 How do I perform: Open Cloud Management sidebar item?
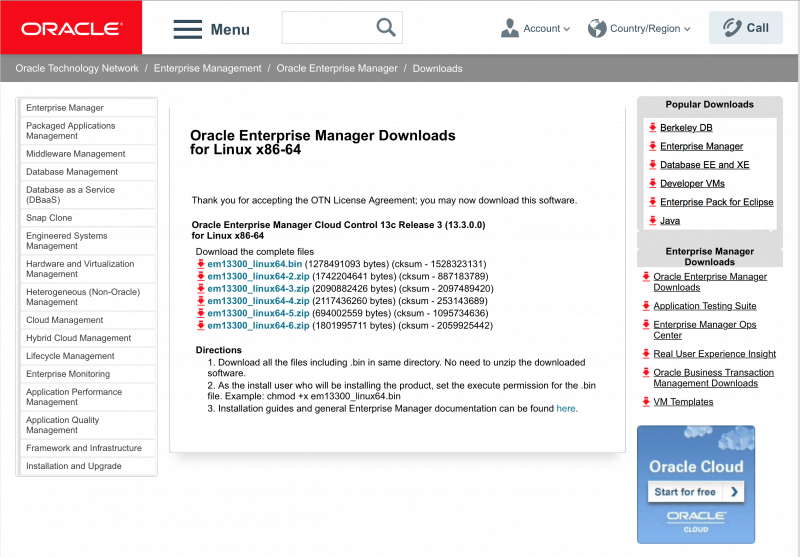(x=65, y=320)
